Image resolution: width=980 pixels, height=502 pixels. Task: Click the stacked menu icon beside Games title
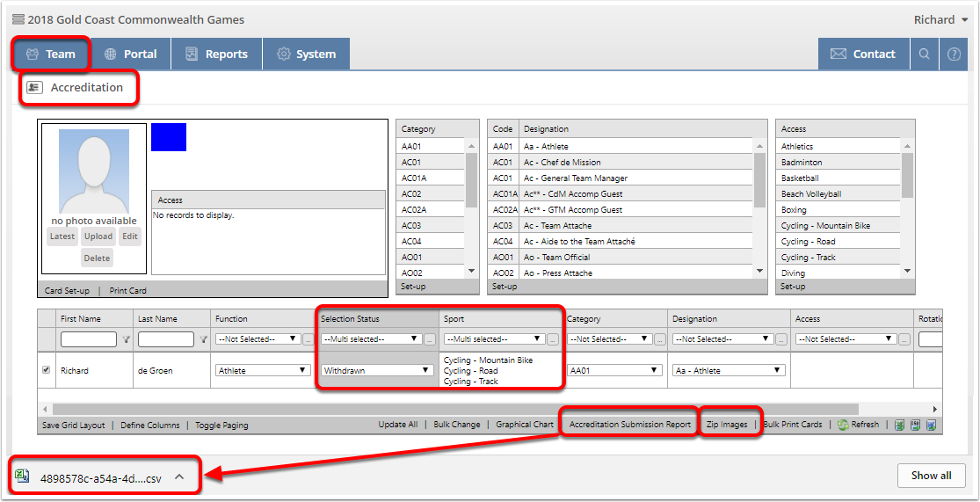pyautogui.click(x=18, y=20)
